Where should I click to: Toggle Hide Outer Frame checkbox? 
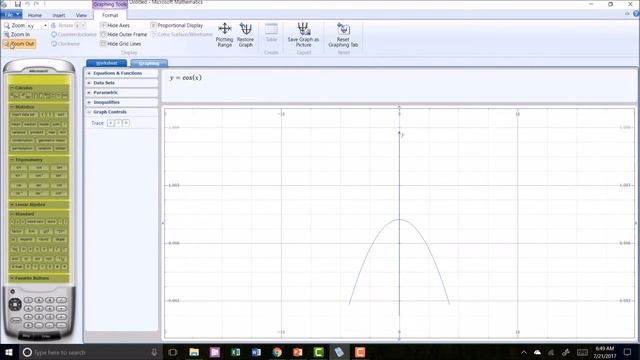tap(103, 34)
